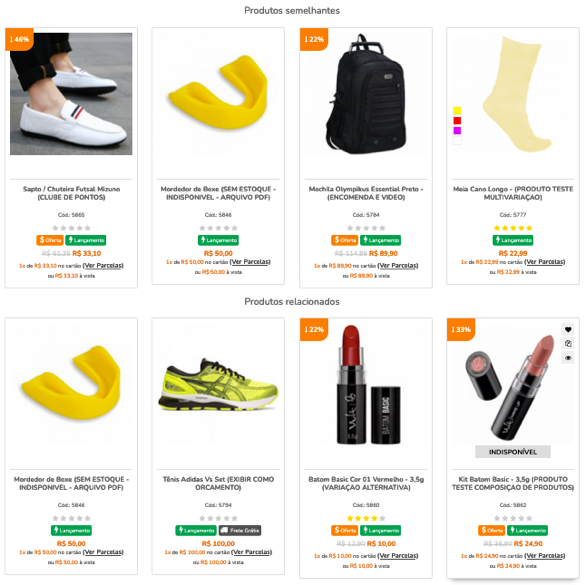This screenshot has height=585, width=585.
Task: Open the Mochila Olympikus Essential Preto title
Action: (x=366, y=193)
